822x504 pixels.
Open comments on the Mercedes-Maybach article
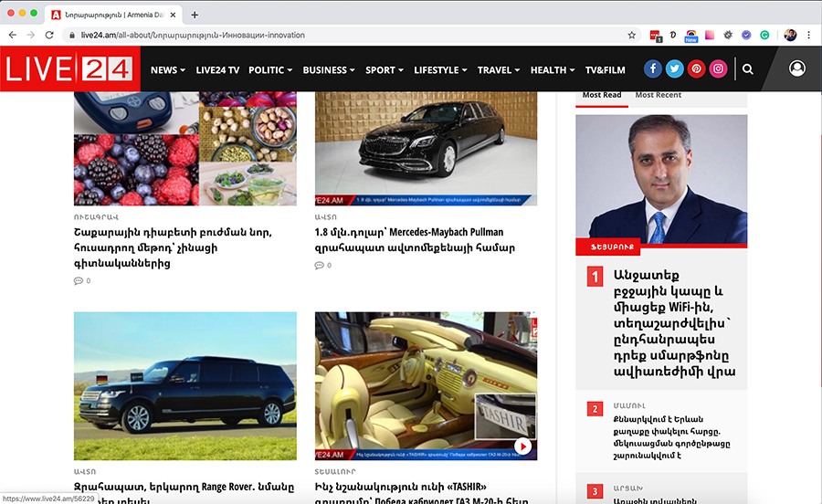click(x=323, y=265)
